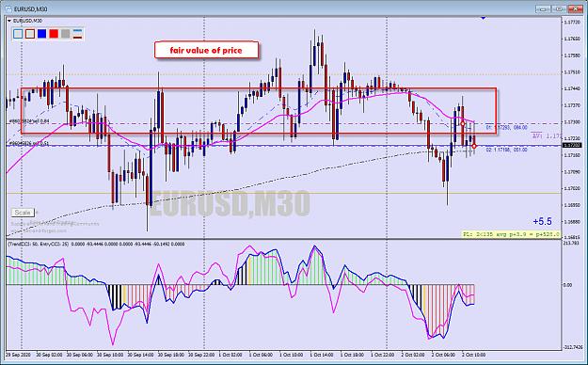This screenshot has width=588, height=365.
Task: Click the '01: 1.17293' level label
Action: (x=507, y=128)
